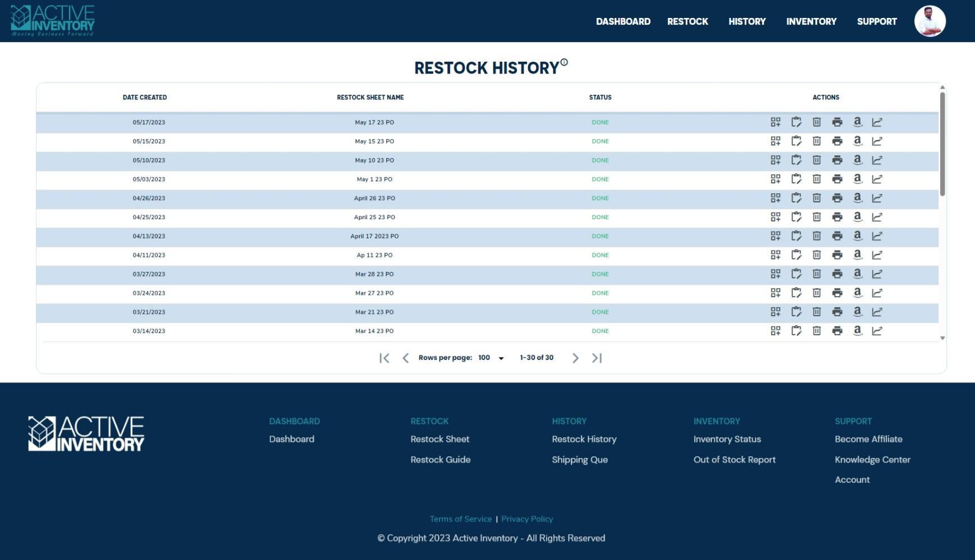The image size is (975, 560).
Task: Open the Out of Stock Report link
Action: pos(734,460)
